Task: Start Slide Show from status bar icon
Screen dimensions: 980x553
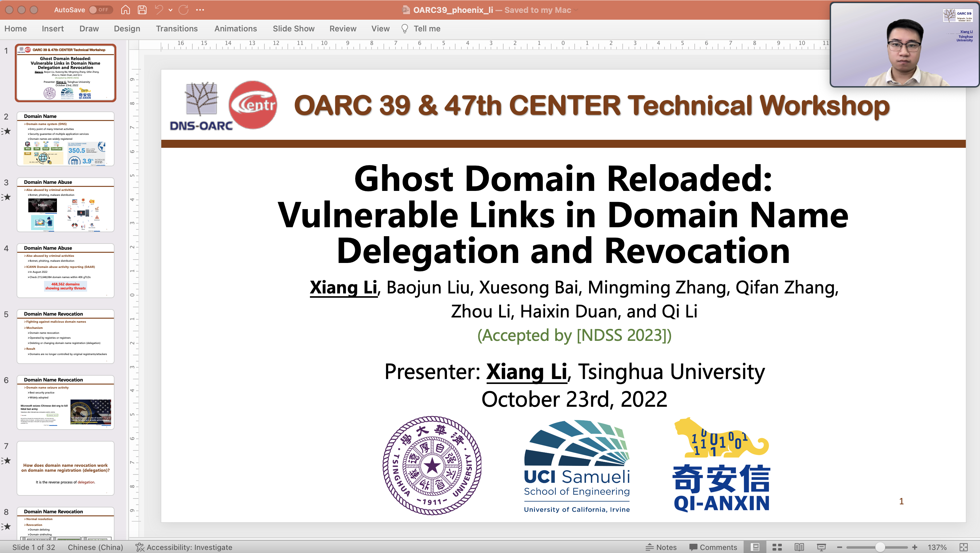Action: tap(820, 547)
